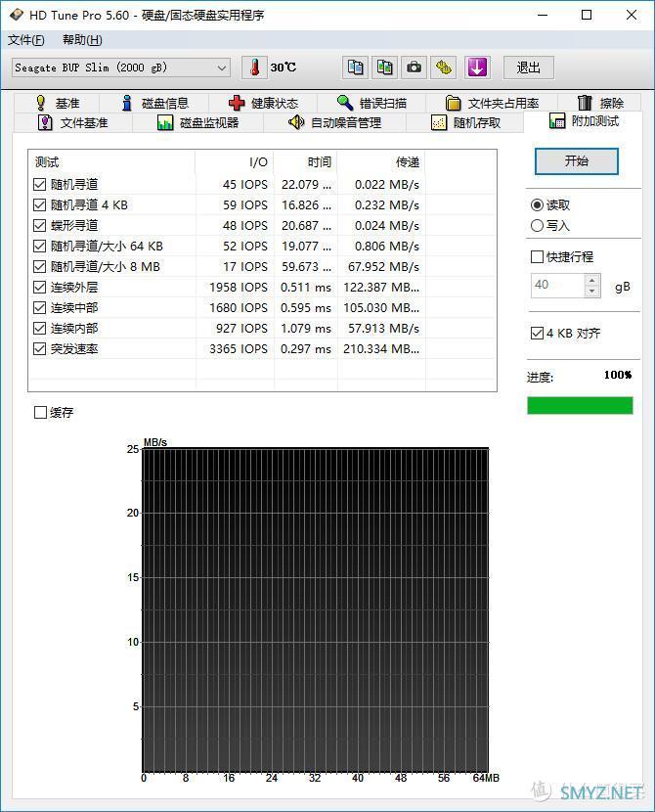
Task: Toggle the 连续内部 test checkbox
Action: [x=39, y=329]
